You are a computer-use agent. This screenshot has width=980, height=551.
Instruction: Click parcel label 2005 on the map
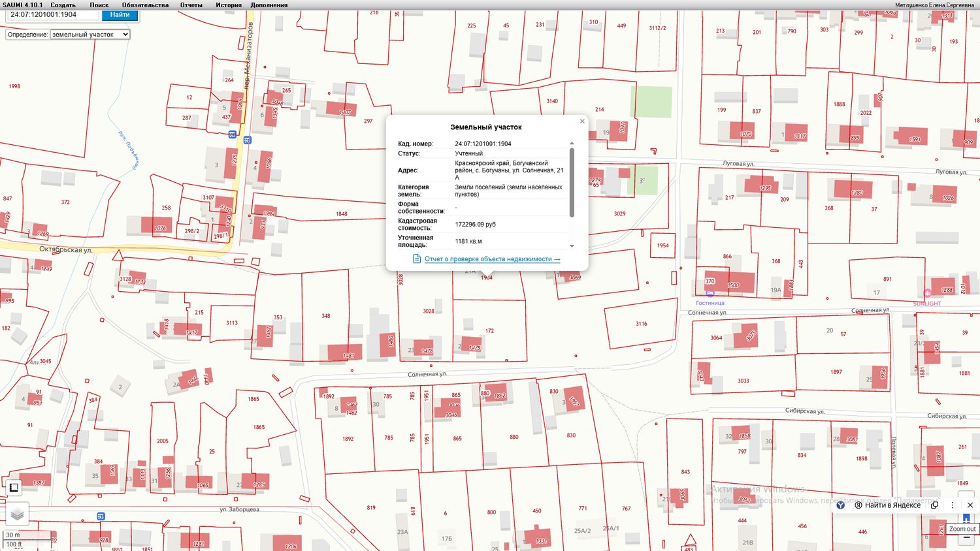pyautogui.click(x=163, y=441)
